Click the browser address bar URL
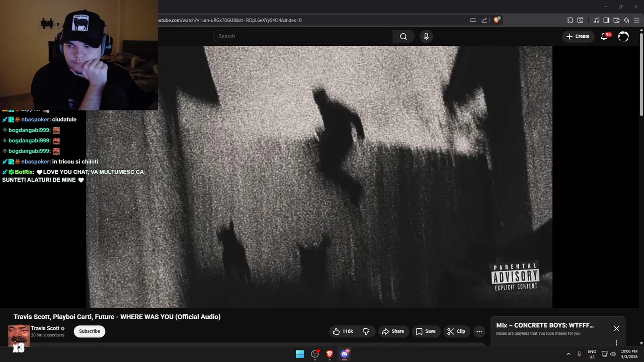 230,20
